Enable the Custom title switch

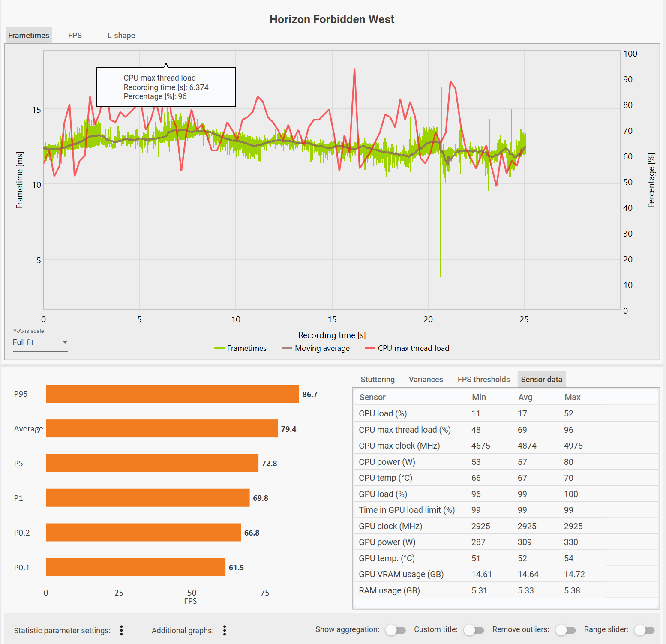tap(474, 630)
